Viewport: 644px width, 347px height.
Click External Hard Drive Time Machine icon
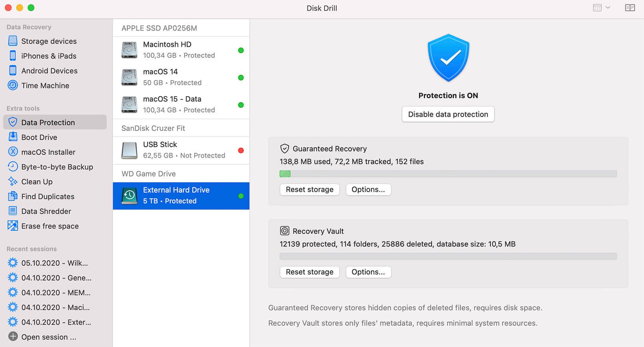pos(129,196)
